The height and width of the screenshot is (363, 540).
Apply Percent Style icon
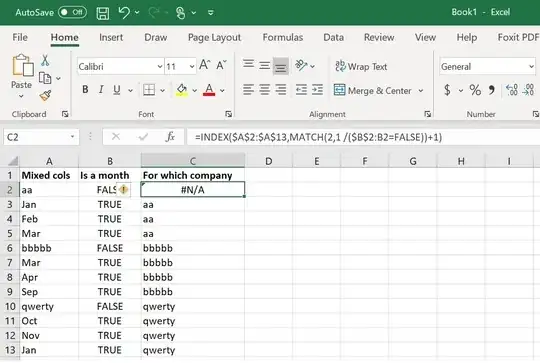(475, 90)
